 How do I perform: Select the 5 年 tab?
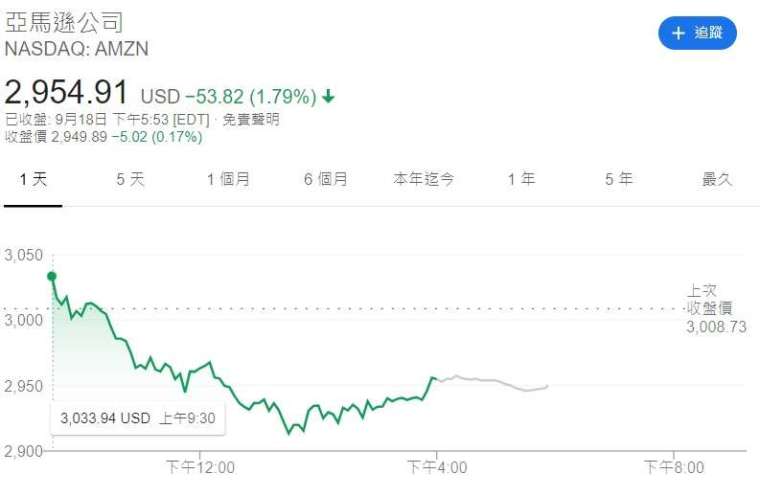tap(618, 180)
